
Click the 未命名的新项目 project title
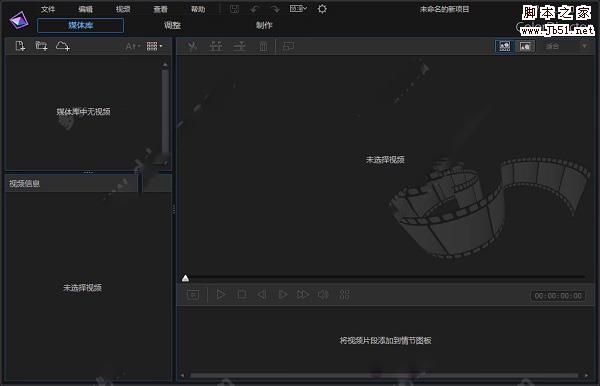click(x=444, y=9)
